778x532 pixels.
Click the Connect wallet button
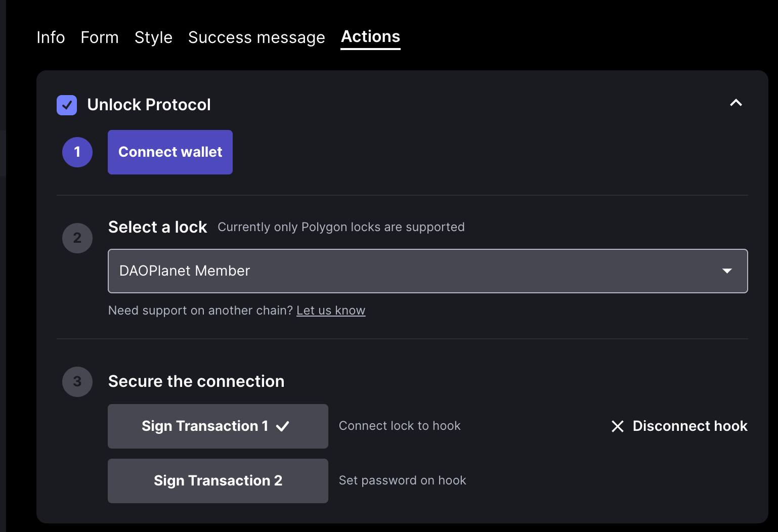170,152
